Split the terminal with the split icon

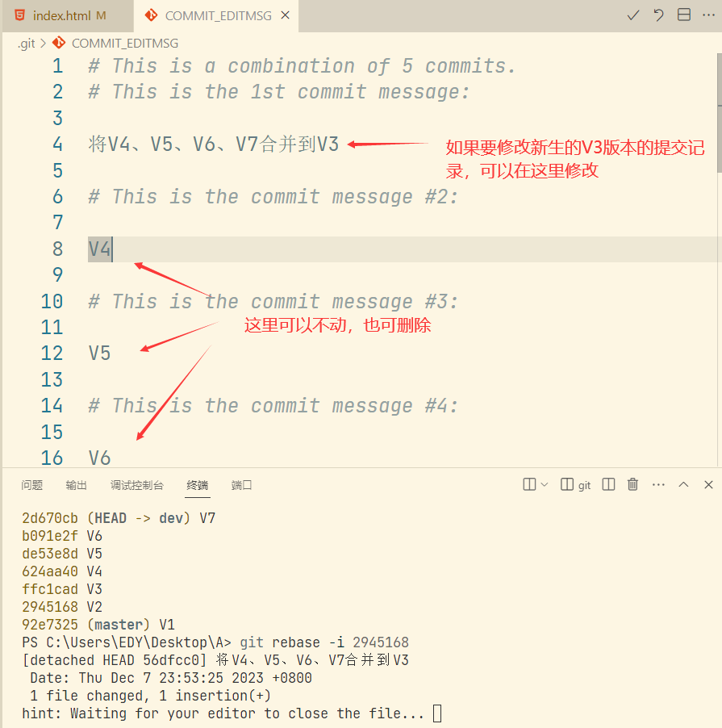608,484
